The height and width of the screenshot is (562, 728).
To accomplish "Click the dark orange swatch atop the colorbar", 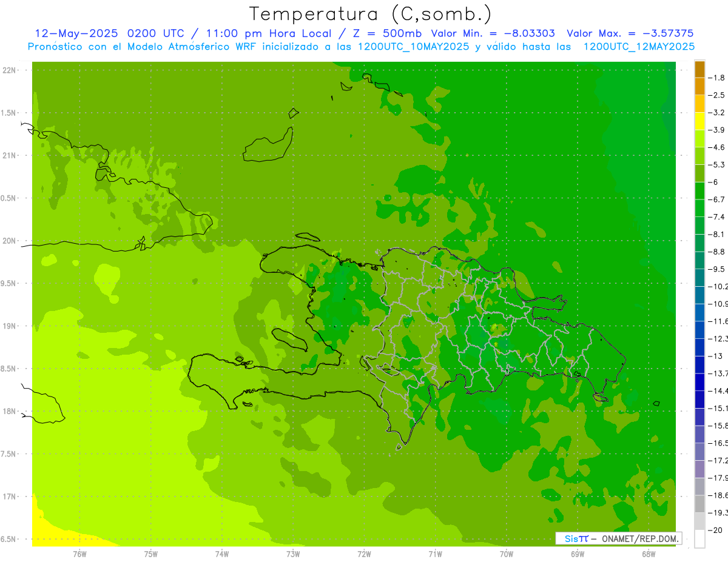I will (x=699, y=69).
